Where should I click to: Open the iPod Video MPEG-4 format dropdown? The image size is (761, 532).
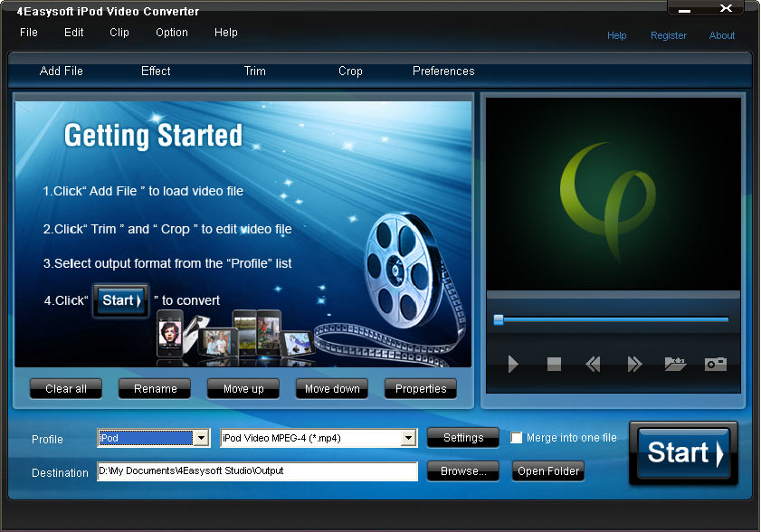[409, 438]
